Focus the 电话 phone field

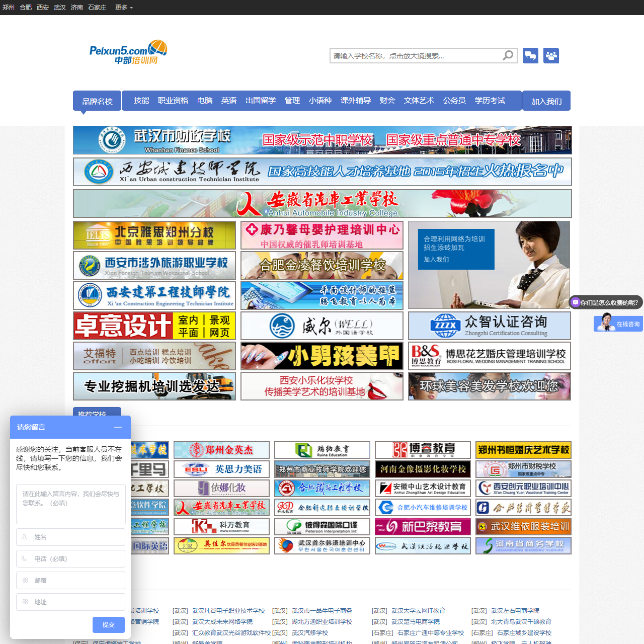(70, 559)
